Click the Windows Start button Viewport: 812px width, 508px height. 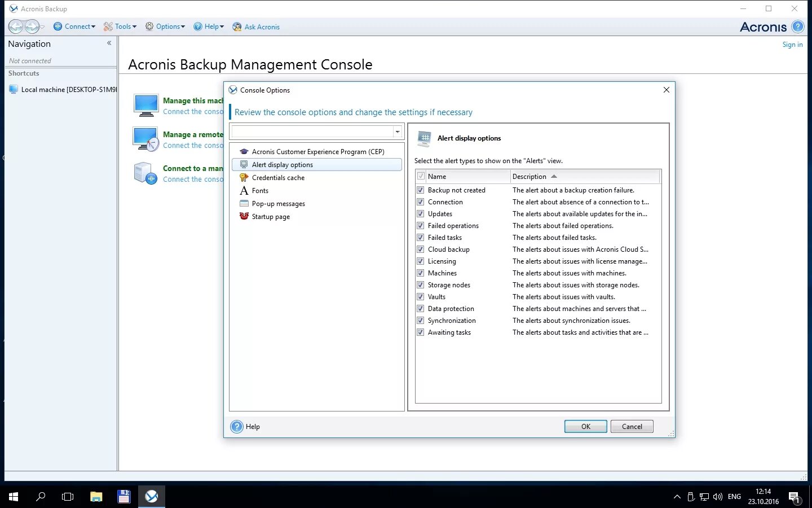[14, 497]
